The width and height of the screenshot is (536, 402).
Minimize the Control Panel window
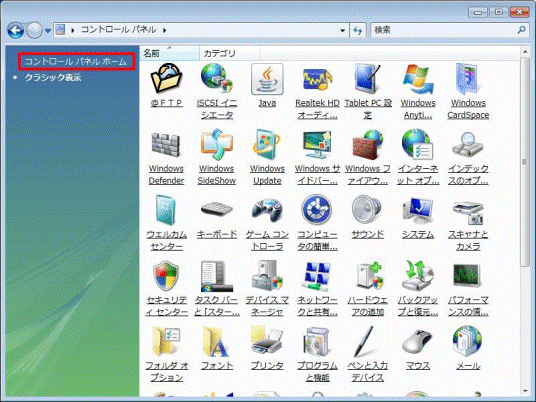(478, 12)
